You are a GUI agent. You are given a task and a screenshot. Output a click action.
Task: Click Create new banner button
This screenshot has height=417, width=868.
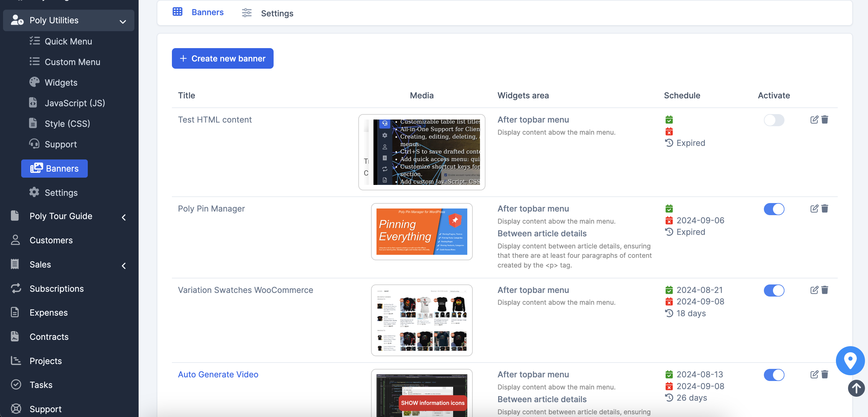point(222,59)
